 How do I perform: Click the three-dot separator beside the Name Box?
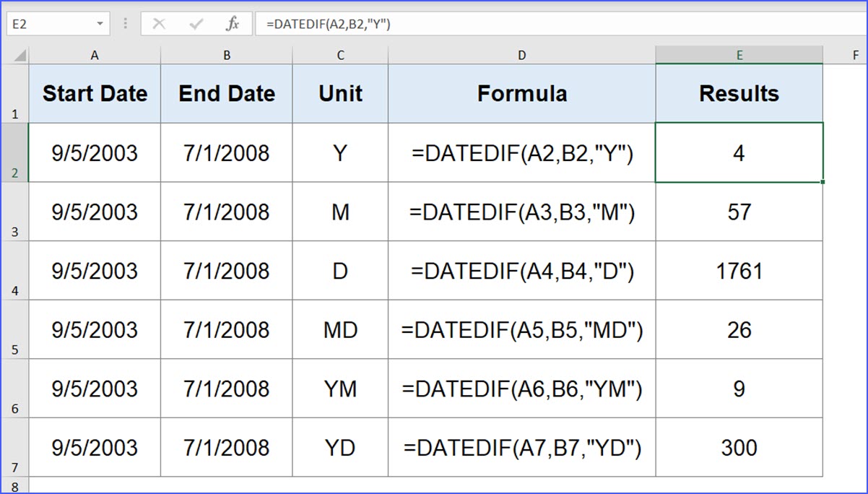125,22
